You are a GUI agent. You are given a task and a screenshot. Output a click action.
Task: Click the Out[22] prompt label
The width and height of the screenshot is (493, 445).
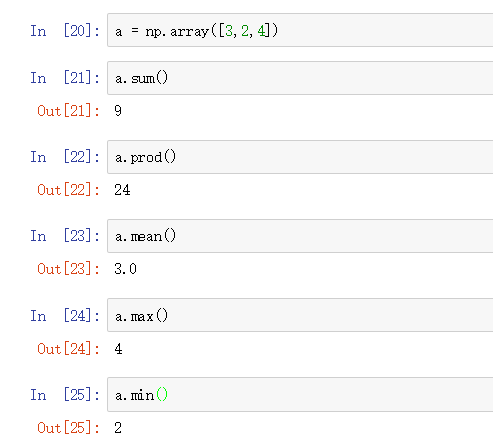pyautogui.click(x=68, y=190)
